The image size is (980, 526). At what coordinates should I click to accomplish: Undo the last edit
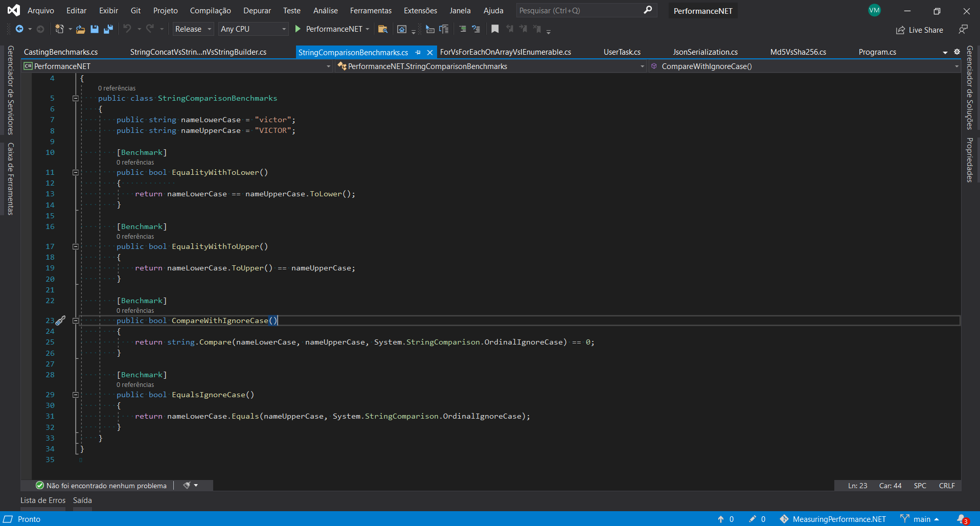coord(127,29)
